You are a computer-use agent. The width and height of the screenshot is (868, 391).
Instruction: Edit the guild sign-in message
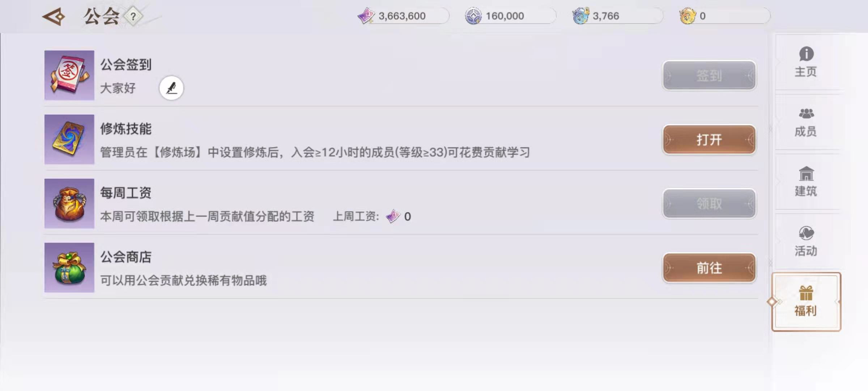[171, 88]
